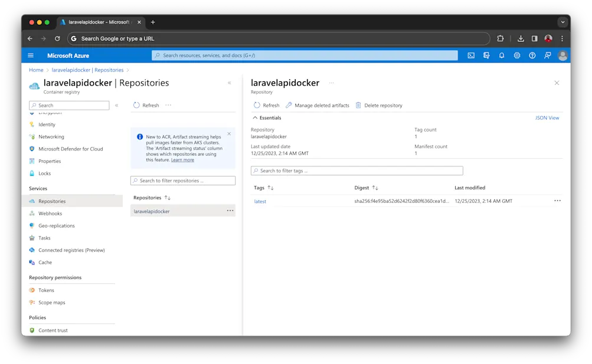Open the Learn more link in the info banner

(x=182, y=160)
